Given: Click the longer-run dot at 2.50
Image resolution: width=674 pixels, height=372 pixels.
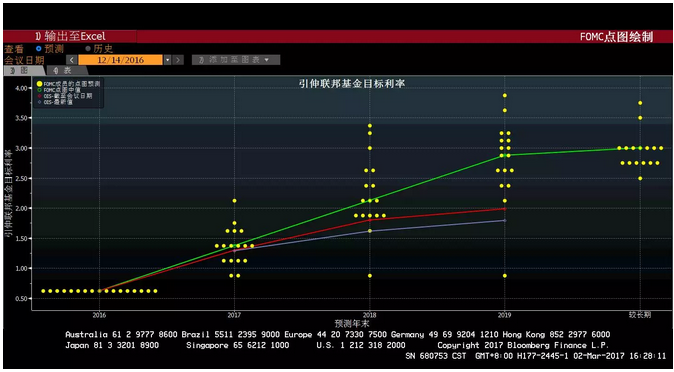Looking at the screenshot, I should (640, 178).
